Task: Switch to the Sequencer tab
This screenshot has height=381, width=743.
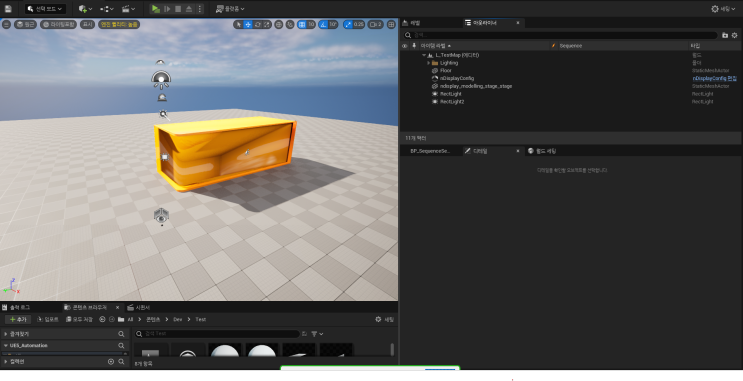Action: point(139,307)
